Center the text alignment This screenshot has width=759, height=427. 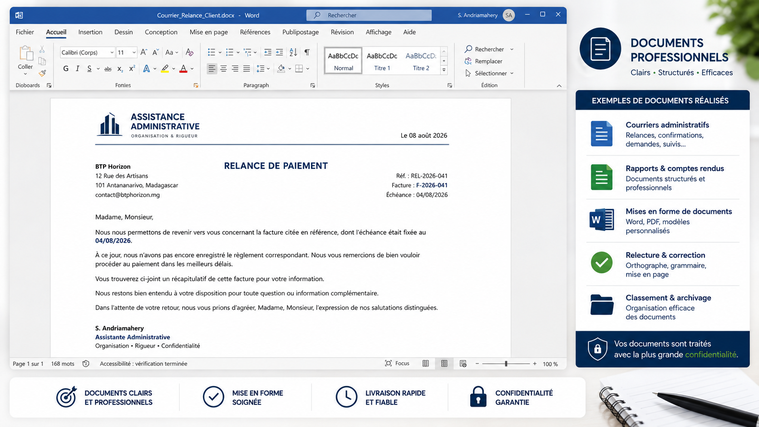(x=224, y=69)
